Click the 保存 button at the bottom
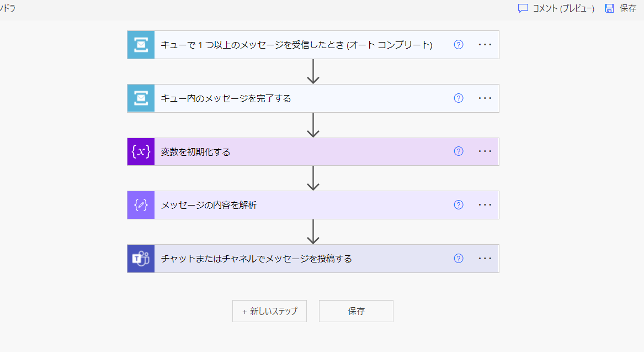The height and width of the screenshot is (352, 644). [355, 311]
